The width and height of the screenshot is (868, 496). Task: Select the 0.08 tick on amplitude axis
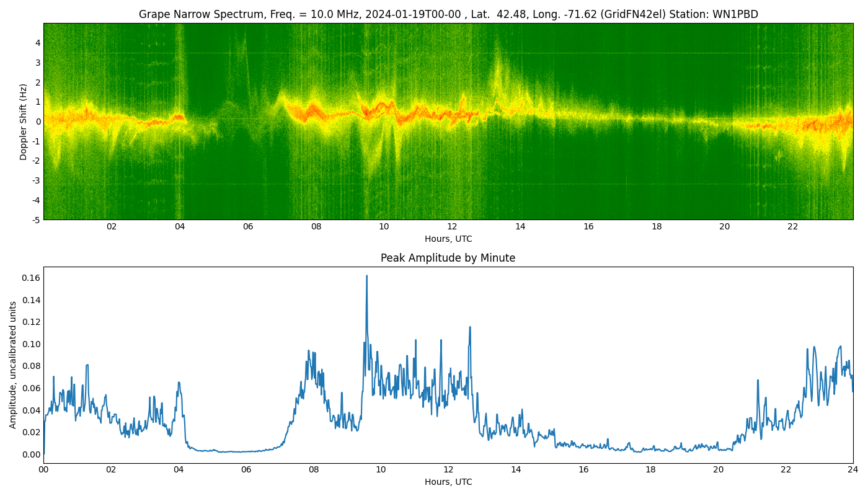click(31, 366)
